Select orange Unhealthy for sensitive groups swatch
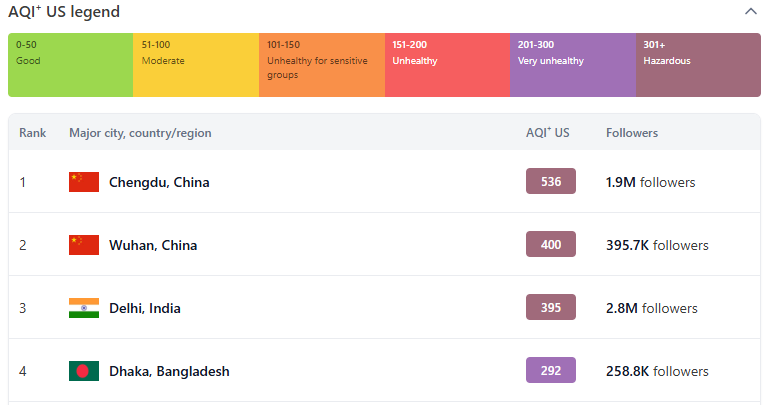Viewport: 772px width, 405px height. [x=321, y=65]
